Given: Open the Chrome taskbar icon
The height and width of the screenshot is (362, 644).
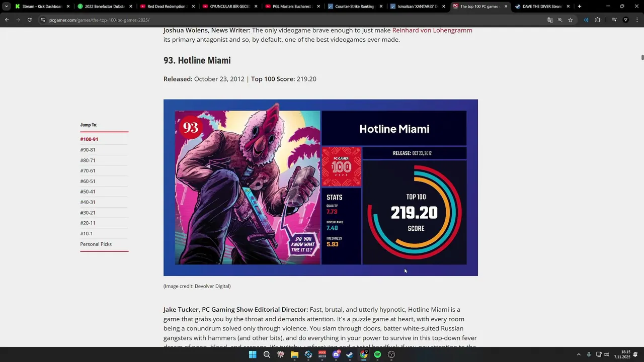Looking at the screenshot, I should (x=364, y=354).
